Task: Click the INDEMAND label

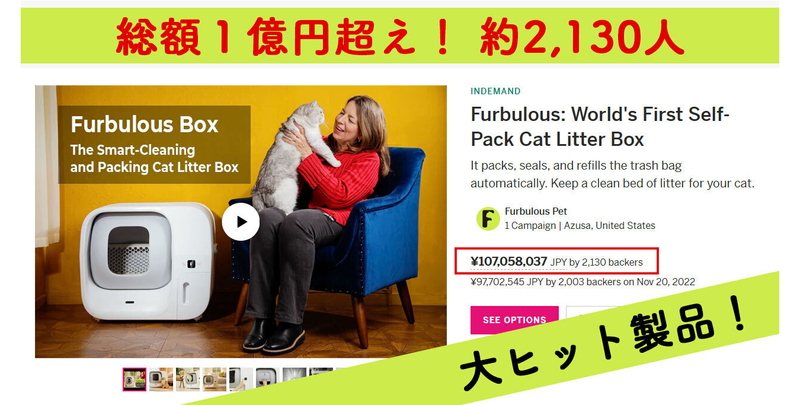Action: 495,91
